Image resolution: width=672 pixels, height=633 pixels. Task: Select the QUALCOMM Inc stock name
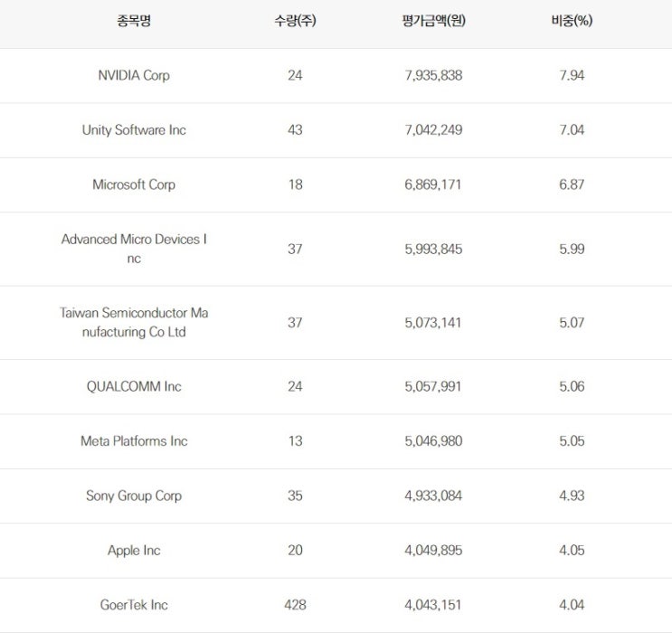pyautogui.click(x=134, y=386)
